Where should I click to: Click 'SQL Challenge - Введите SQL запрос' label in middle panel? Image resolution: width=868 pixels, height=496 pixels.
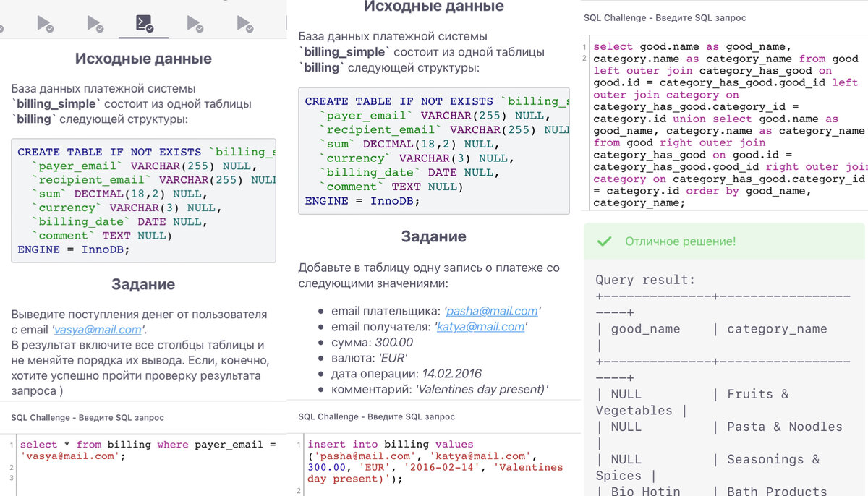pos(377,416)
